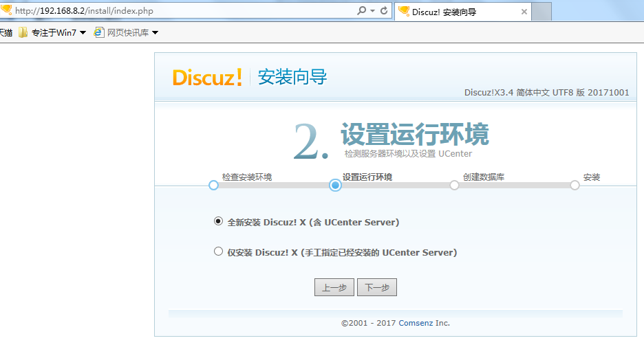Open the Comsenz link in footer
Image resolution: width=644 pixels, height=347 pixels.
point(416,323)
